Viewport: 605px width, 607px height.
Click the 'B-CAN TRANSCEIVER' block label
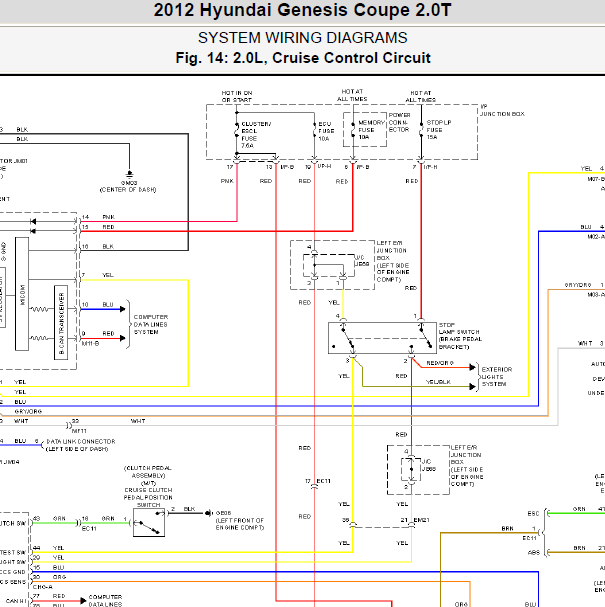(x=61, y=323)
